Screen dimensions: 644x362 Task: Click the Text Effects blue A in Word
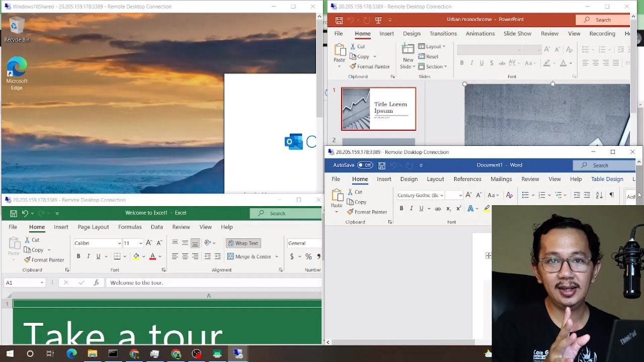click(x=470, y=209)
